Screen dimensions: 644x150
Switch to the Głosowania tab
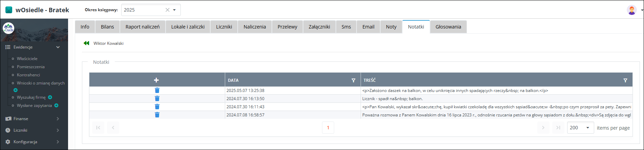[448, 27]
